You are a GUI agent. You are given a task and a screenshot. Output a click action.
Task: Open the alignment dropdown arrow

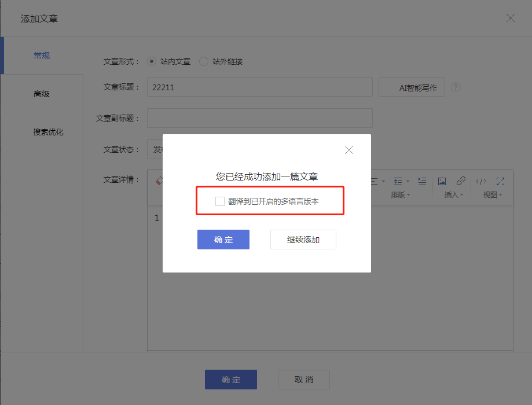(x=383, y=182)
